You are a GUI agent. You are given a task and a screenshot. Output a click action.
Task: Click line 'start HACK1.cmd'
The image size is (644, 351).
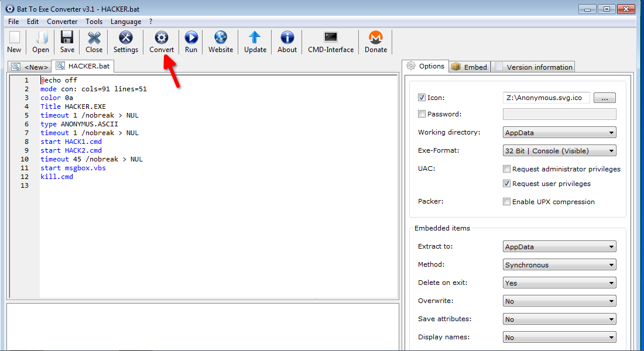71,142
